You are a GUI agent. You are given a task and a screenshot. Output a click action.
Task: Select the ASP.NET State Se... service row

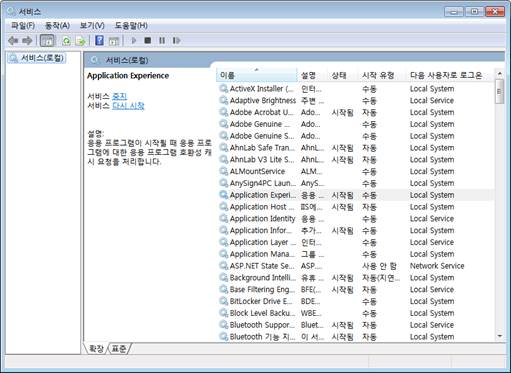[x=355, y=266]
